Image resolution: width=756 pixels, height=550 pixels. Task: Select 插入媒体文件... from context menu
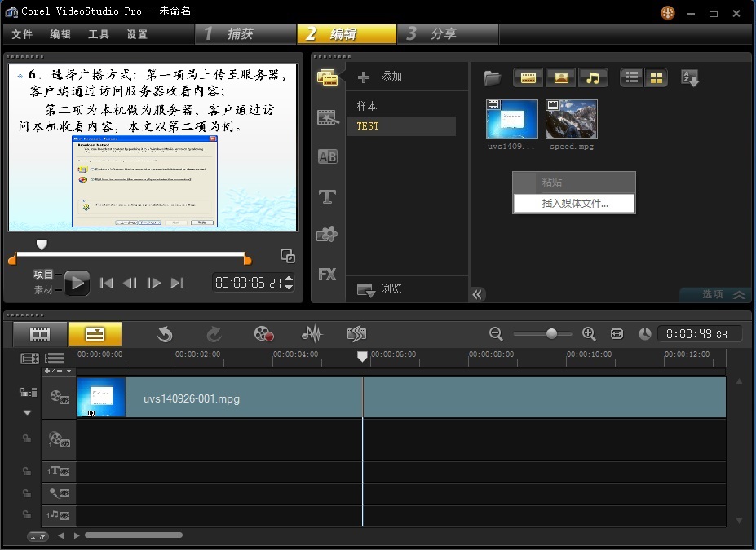(x=575, y=204)
